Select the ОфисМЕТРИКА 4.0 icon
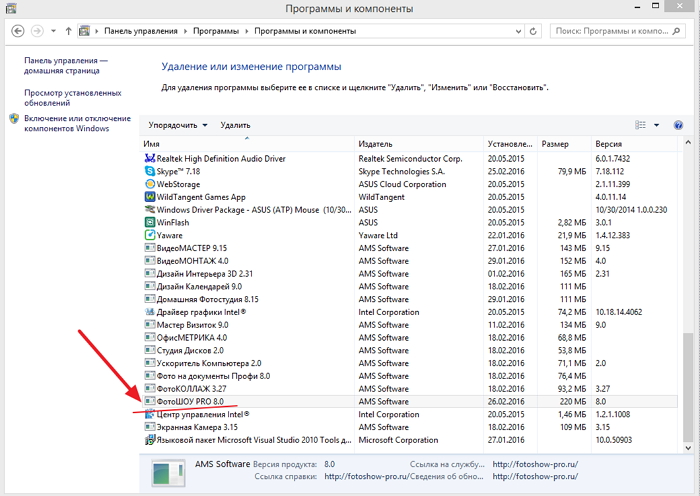 tap(150, 338)
